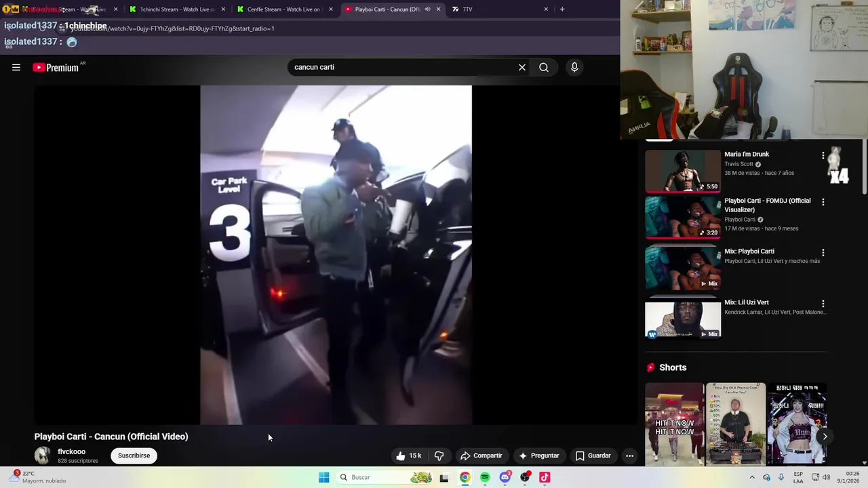Open the black terminal taskbar icon
Viewport: 868px width, 488px height.
(x=444, y=477)
